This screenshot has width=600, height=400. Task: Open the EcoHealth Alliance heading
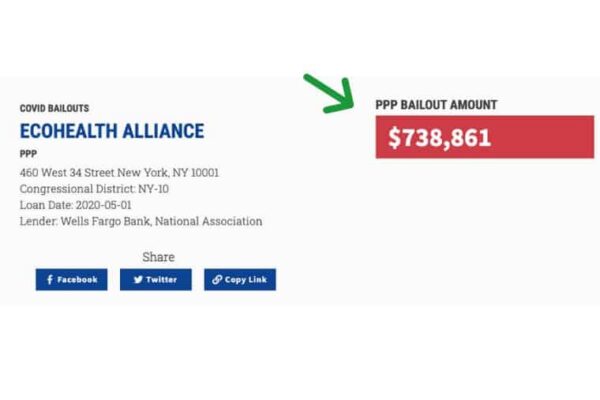[112, 131]
